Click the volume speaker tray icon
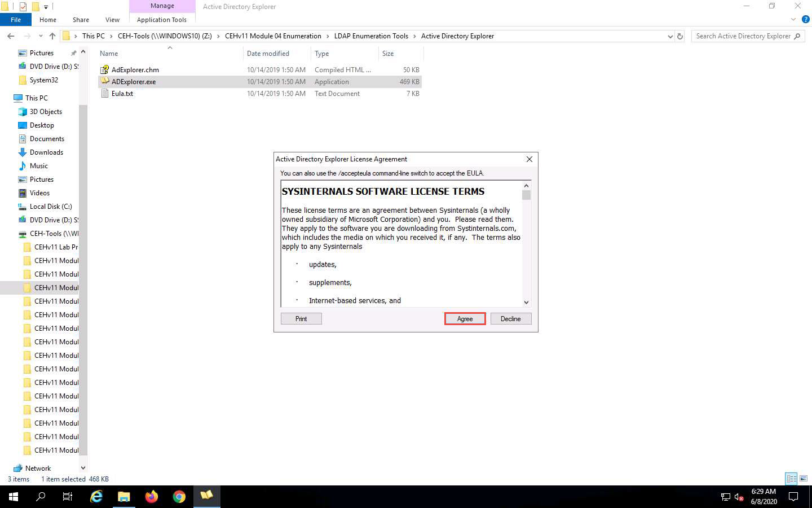812x508 pixels. tap(739, 497)
